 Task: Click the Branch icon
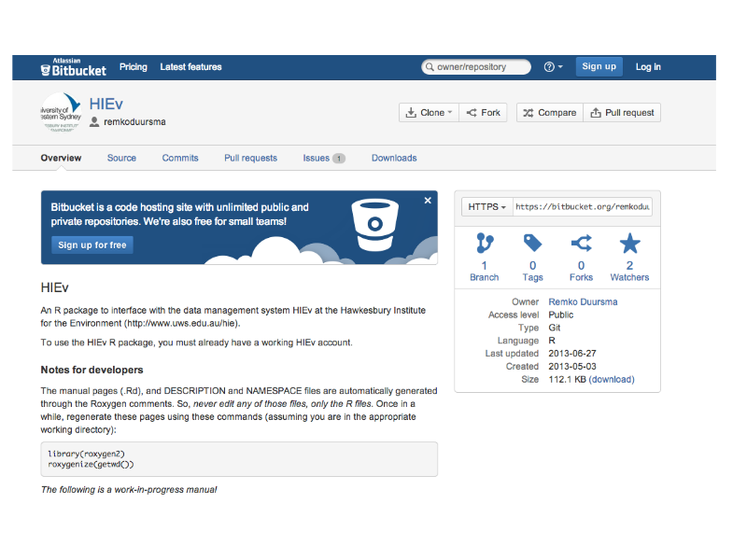pos(485,244)
